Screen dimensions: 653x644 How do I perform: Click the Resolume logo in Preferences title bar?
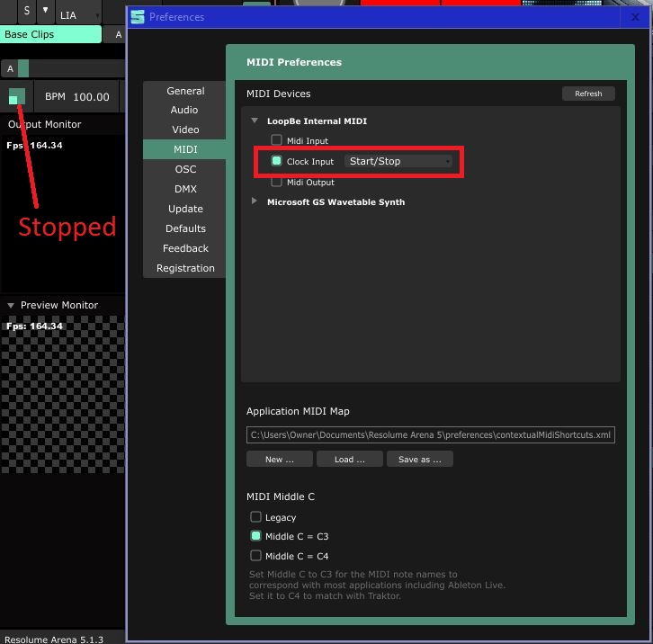pyautogui.click(x=137, y=16)
